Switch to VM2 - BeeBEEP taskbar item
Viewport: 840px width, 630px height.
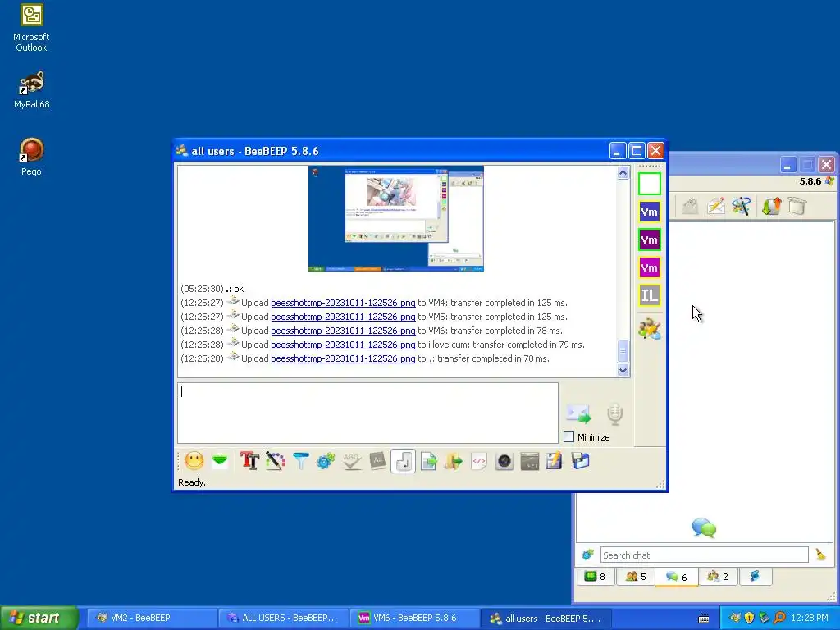pos(151,618)
